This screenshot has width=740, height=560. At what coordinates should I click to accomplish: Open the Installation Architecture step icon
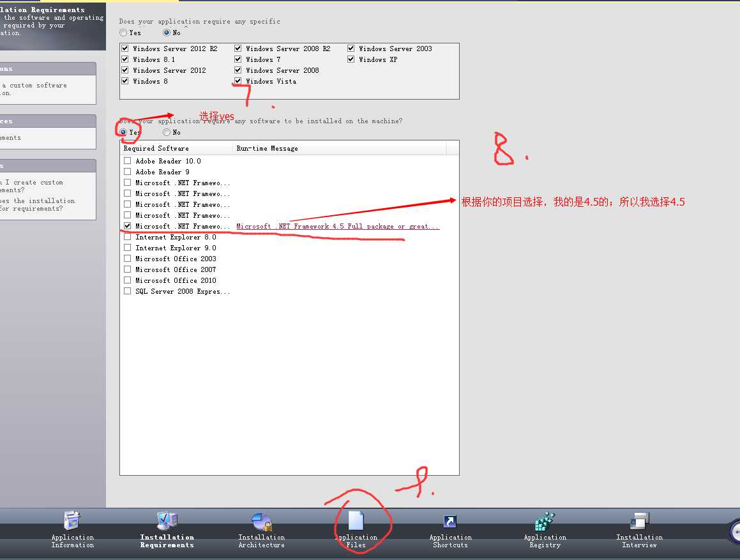[x=261, y=521]
